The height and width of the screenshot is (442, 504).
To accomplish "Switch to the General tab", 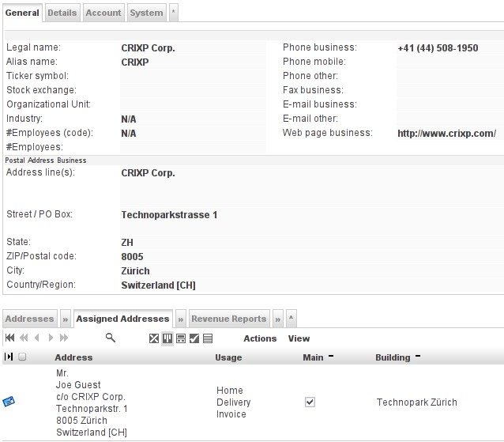I will pyautogui.click(x=22, y=13).
